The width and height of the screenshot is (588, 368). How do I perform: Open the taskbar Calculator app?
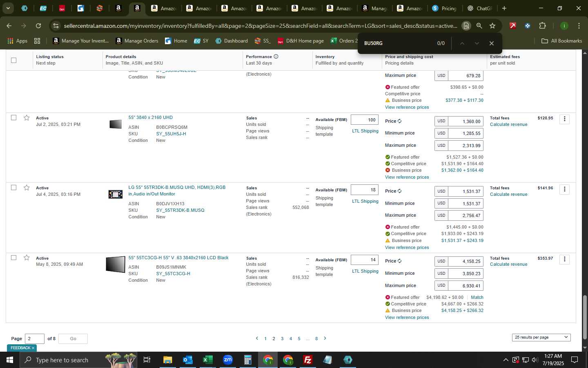click(247, 360)
